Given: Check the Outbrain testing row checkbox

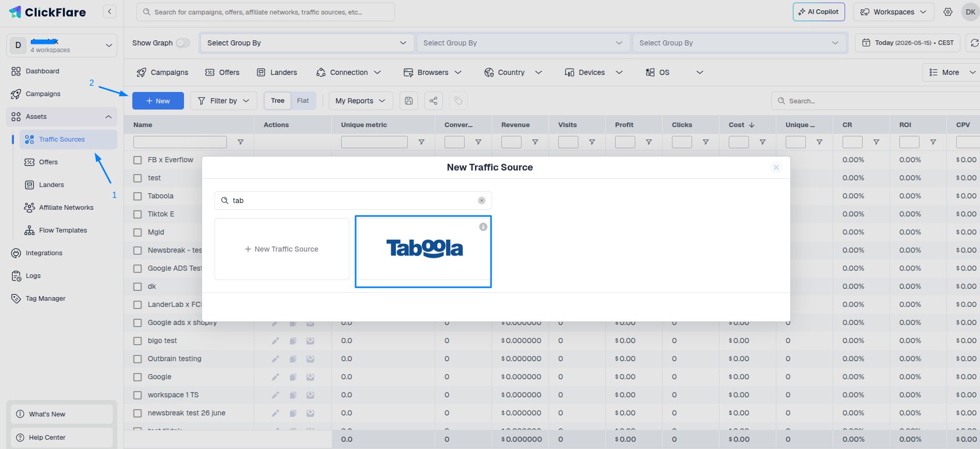Looking at the screenshot, I should pyautogui.click(x=137, y=359).
